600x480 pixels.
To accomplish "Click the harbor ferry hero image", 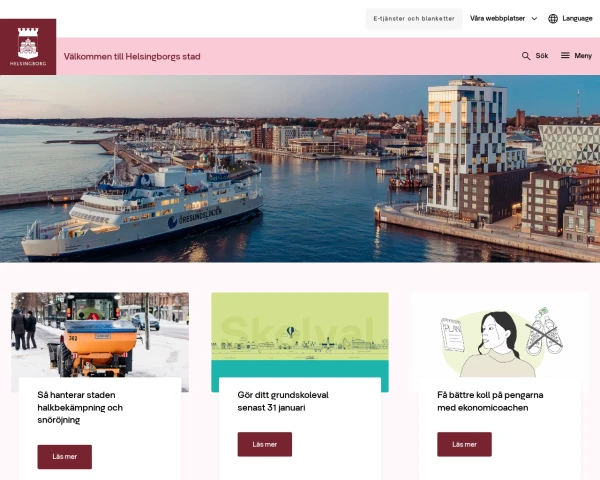I will click(300, 169).
